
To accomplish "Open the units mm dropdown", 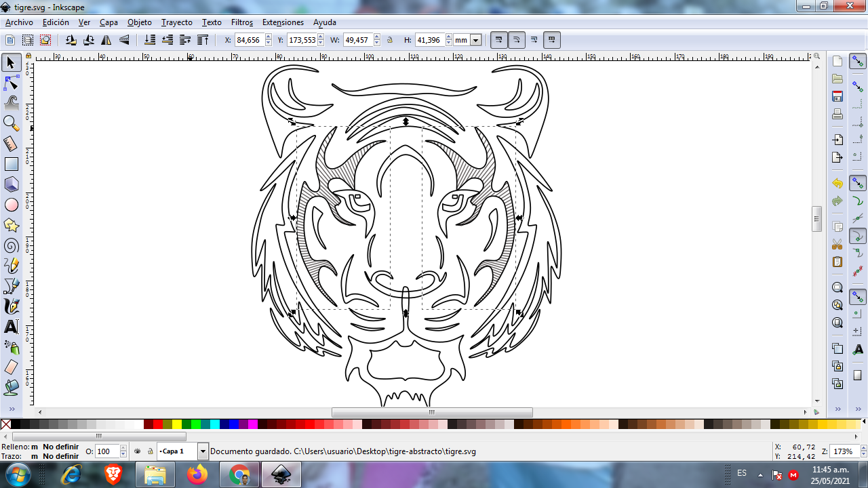I will [475, 40].
